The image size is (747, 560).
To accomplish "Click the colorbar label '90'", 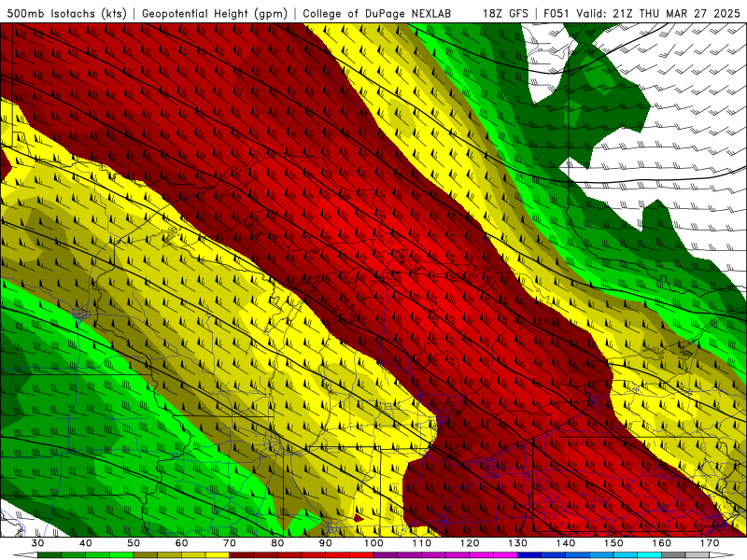I will click(326, 543).
